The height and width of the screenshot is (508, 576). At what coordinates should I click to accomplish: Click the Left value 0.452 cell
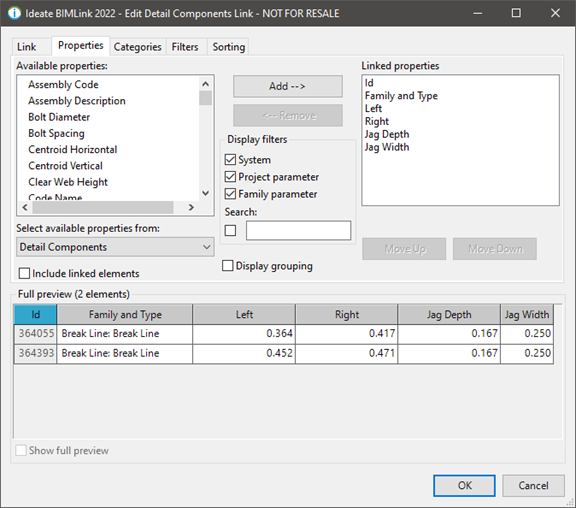(244, 353)
